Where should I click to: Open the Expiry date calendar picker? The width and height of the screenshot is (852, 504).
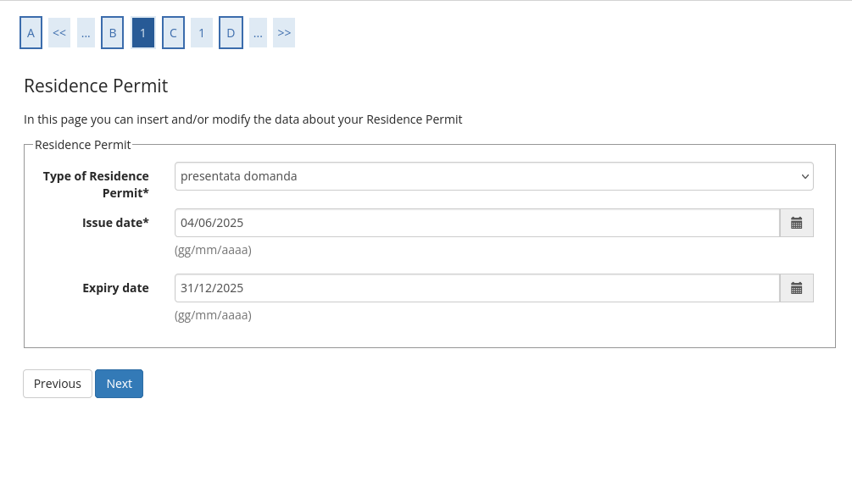pyautogui.click(x=796, y=288)
